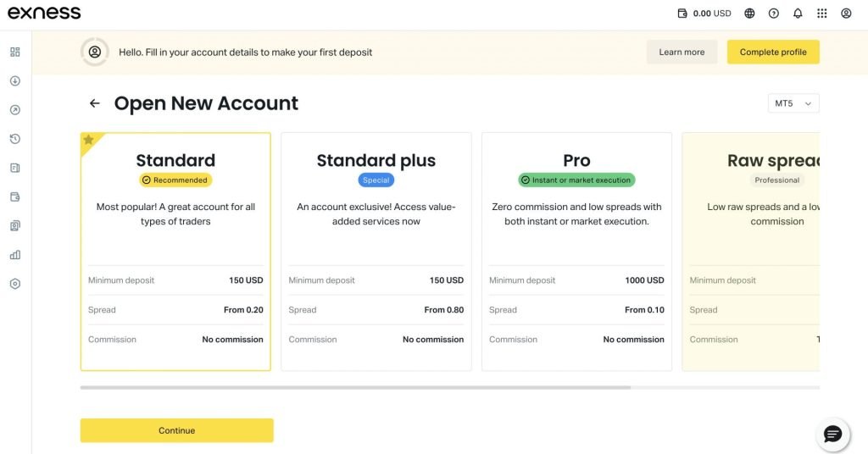Viewport: 868px width, 454px height.
Task: Open the hexagon settings sidebar icon
Action: coord(14,284)
